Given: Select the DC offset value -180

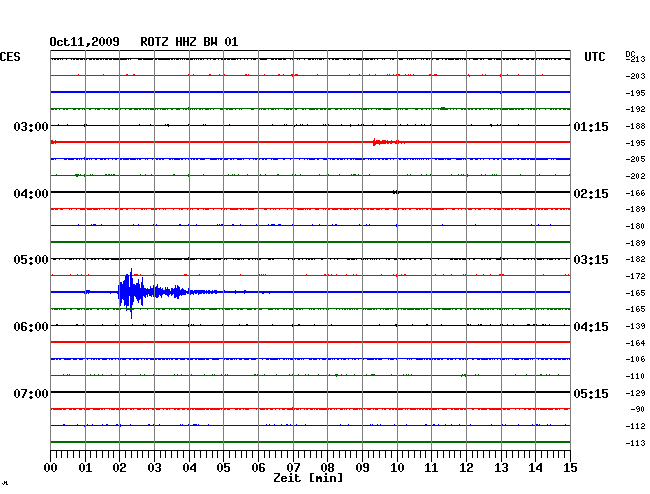Looking at the screenshot, I should [x=635, y=226].
